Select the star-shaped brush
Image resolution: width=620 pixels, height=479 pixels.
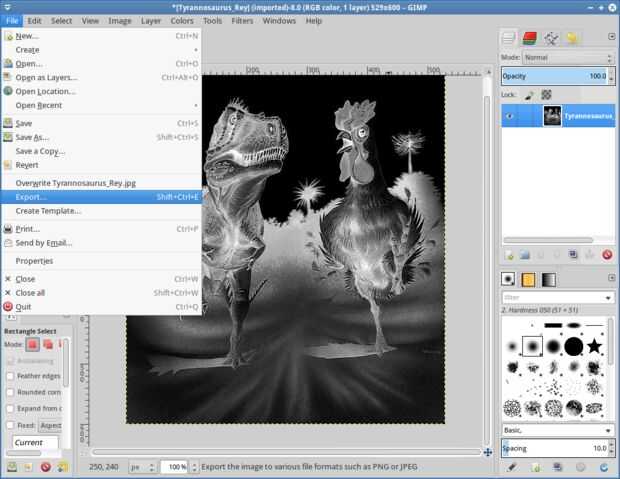click(x=594, y=346)
